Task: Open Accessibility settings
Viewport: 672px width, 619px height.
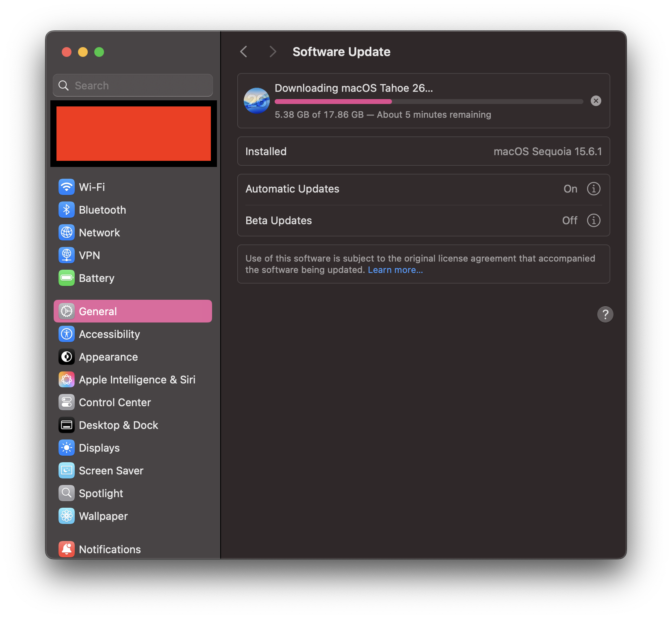Action: click(x=109, y=334)
